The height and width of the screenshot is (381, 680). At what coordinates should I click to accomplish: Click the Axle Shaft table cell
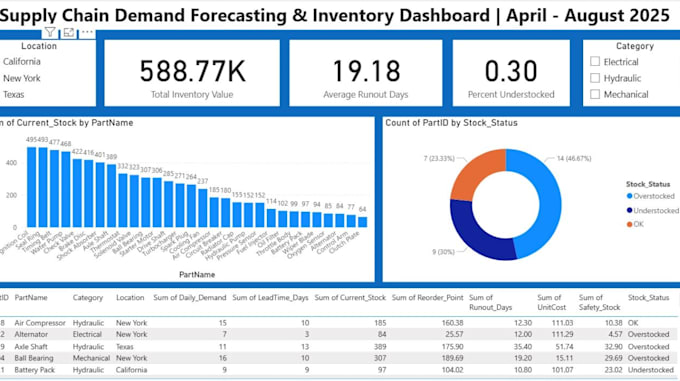pyautogui.click(x=31, y=347)
